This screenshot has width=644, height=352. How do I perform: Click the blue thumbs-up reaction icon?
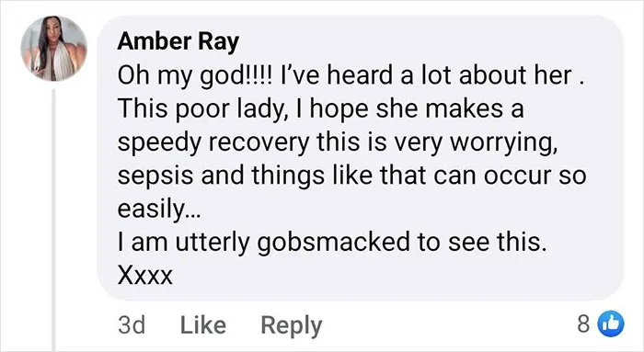pyautogui.click(x=611, y=324)
